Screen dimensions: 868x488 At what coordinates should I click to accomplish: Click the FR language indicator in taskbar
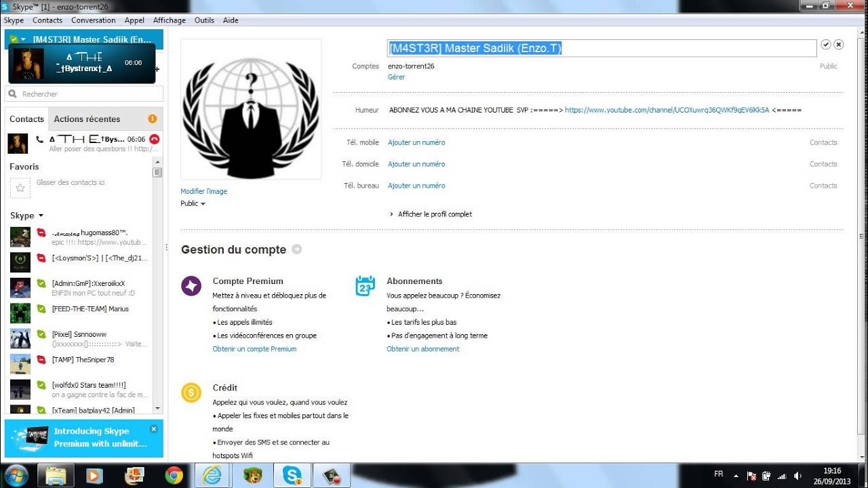click(719, 473)
